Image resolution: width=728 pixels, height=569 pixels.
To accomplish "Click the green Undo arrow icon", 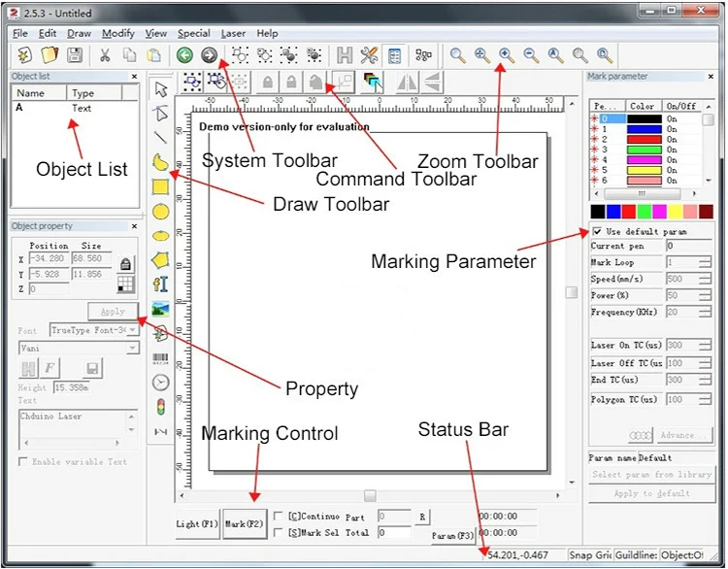I will pos(184,55).
